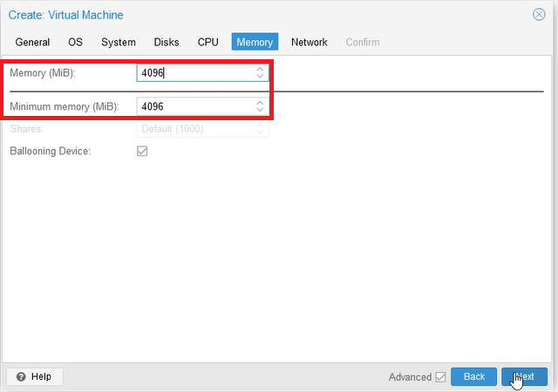
Task: Switch to the CPU tab
Action: 208,42
